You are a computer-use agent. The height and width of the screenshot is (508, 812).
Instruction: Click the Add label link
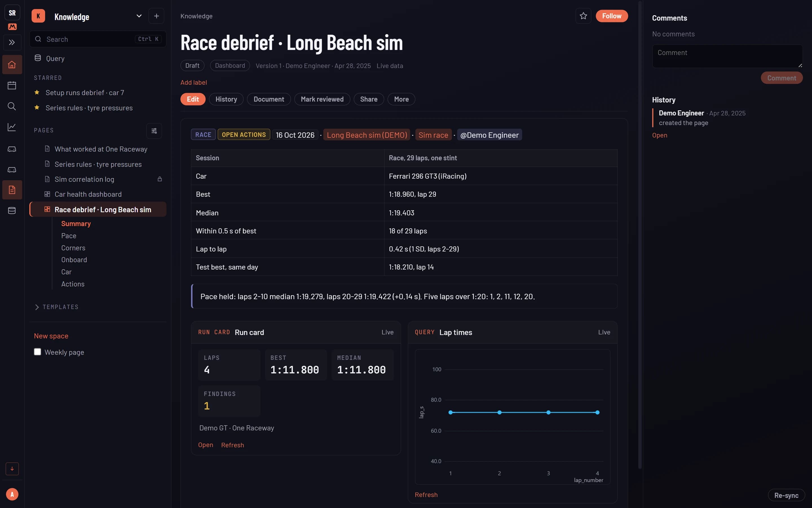(194, 82)
